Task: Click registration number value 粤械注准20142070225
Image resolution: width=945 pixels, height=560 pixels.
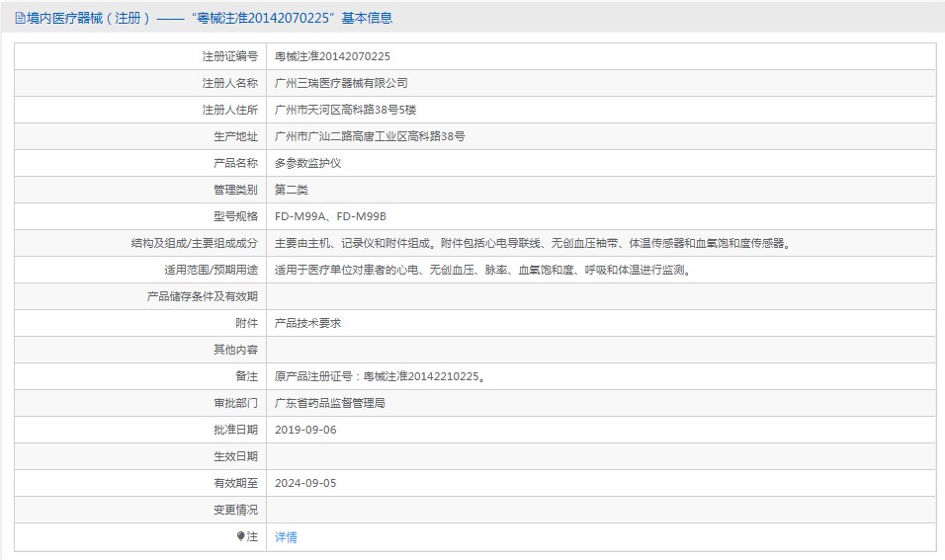Action: point(333,56)
